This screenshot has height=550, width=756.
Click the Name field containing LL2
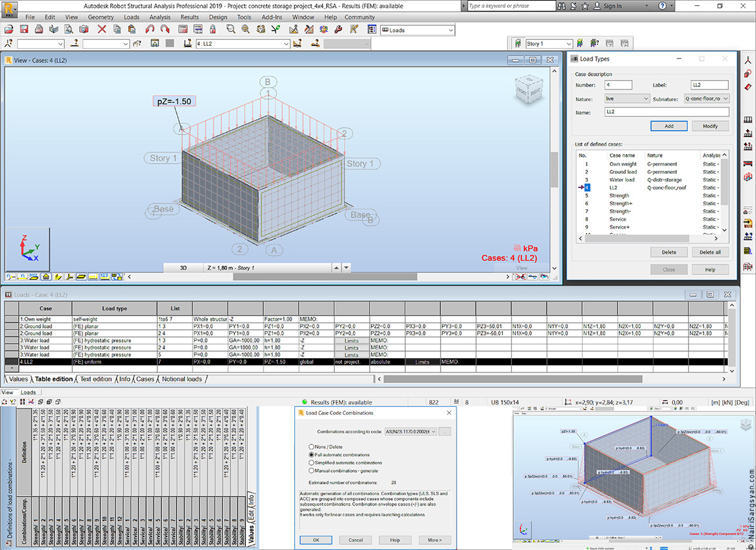pos(666,112)
